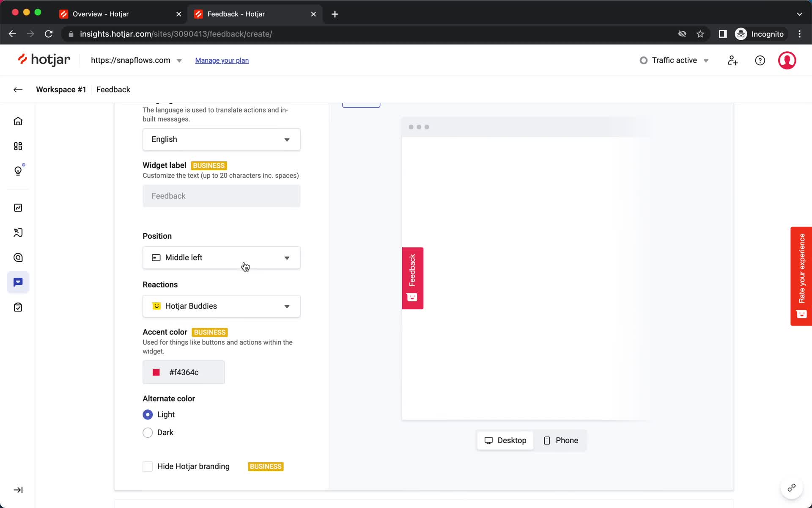Select the Recordings sidebar icon

(18, 233)
